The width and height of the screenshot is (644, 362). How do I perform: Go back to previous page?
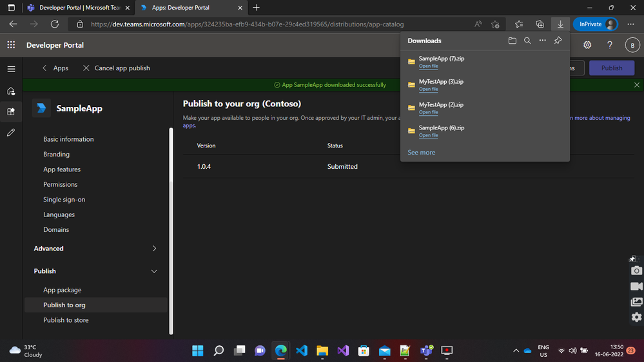(x=13, y=24)
